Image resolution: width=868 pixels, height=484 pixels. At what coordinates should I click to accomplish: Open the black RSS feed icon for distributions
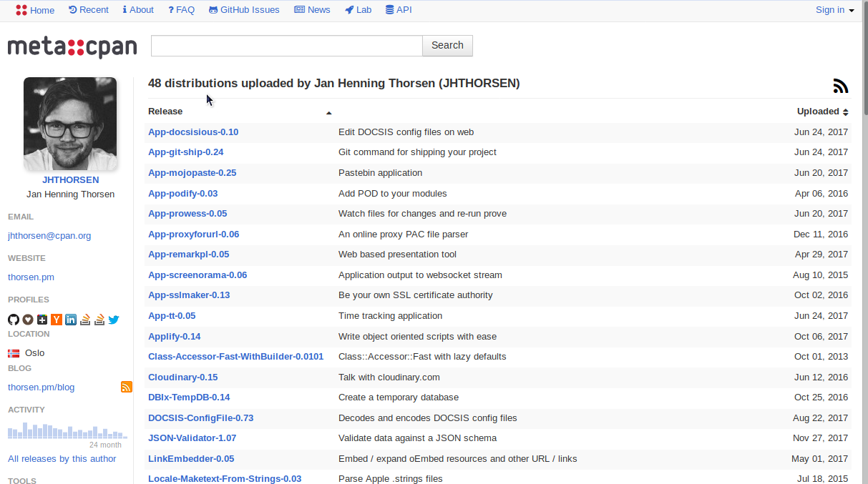click(841, 86)
